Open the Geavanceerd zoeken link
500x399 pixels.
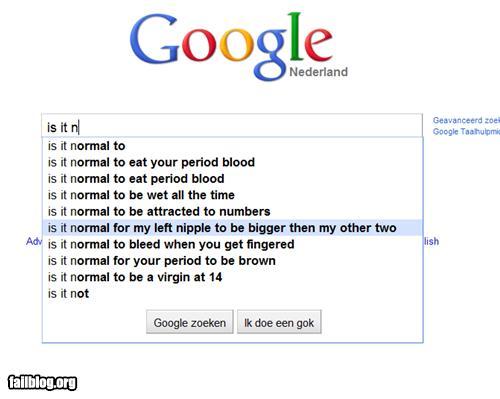coord(466,120)
